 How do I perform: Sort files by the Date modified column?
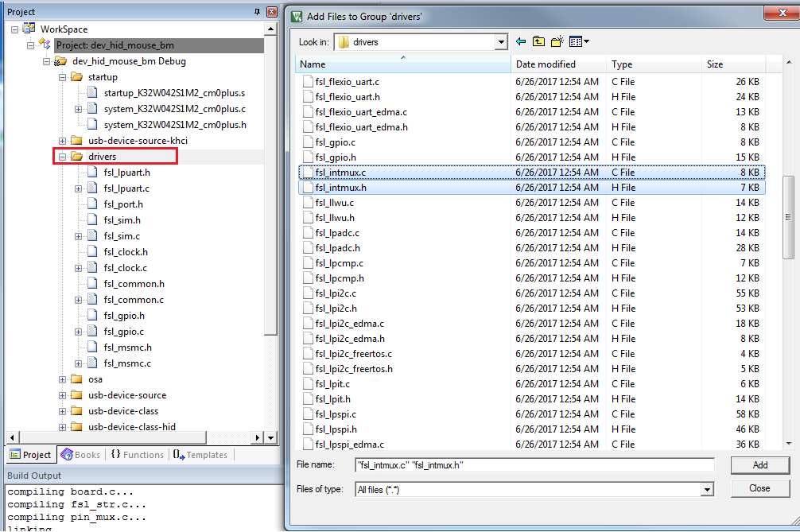pyautogui.click(x=546, y=64)
